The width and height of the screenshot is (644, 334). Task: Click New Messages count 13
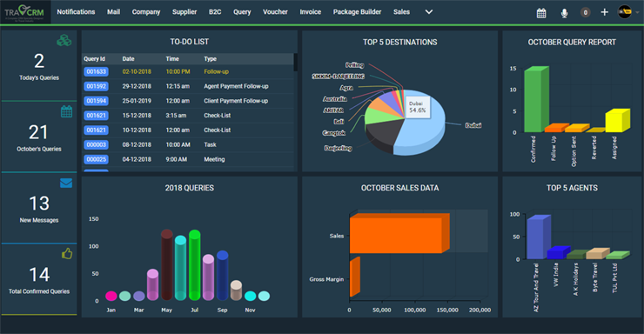pos(39,204)
